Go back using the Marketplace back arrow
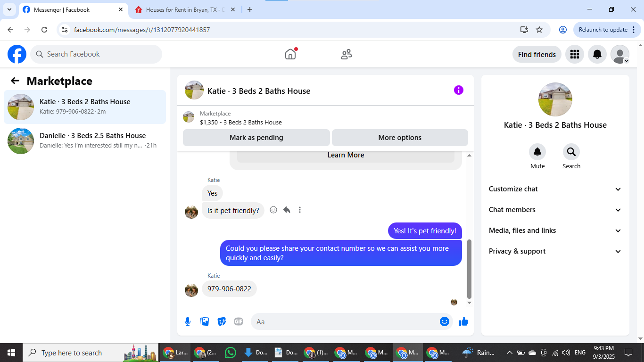The width and height of the screenshot is (644, 362). click(15, 81)
